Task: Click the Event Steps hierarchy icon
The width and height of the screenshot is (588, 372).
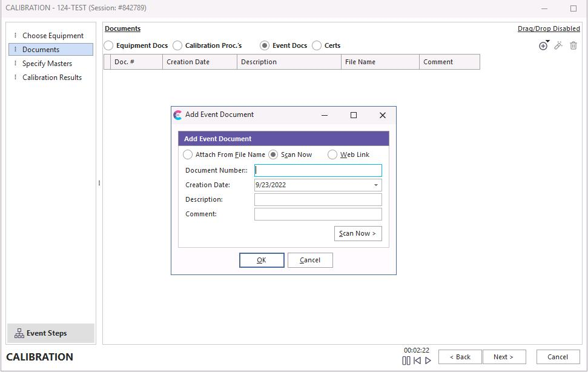Action: tap(19, 333)
